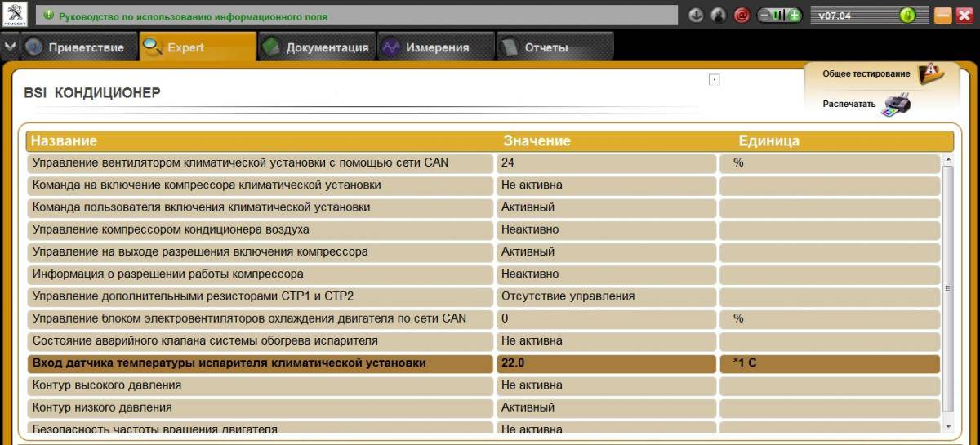The width and height of the screenshot is (980, 445).
Task: Go to the Отчеты tab
Action: coord(546,47)
